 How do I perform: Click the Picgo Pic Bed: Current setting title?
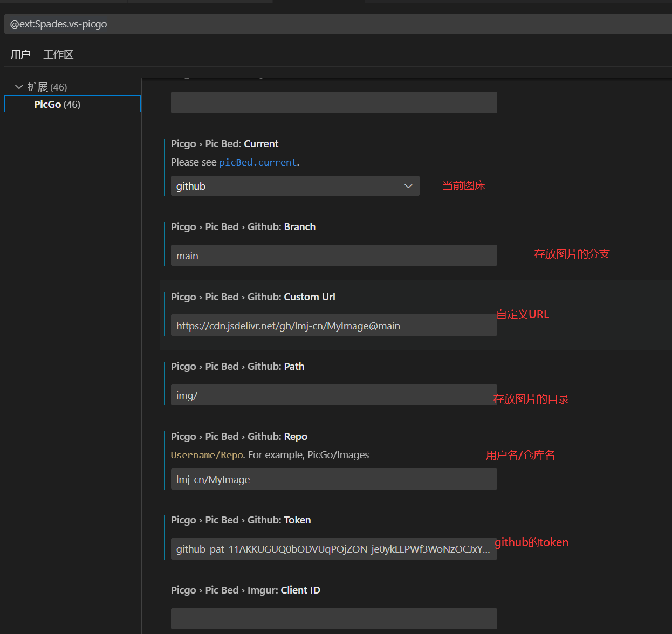pos(224,144)
